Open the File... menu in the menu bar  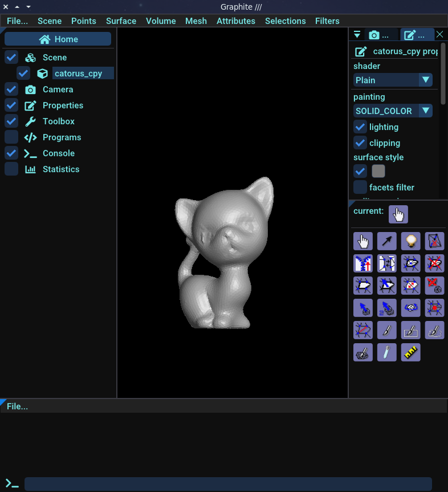click(x=17, y=21)
